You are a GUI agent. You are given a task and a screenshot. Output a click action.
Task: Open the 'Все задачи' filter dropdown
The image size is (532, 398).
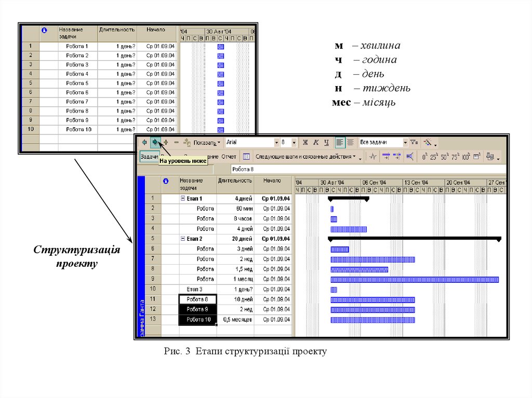click(x=405, y=142)
